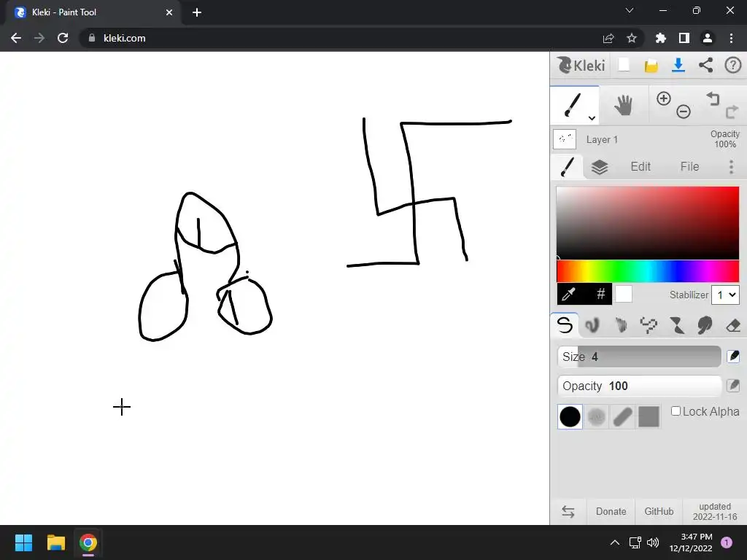Open Chrome three-dot menu
Viewport: 747px width, 560px height.
click(x=731, y=38)
